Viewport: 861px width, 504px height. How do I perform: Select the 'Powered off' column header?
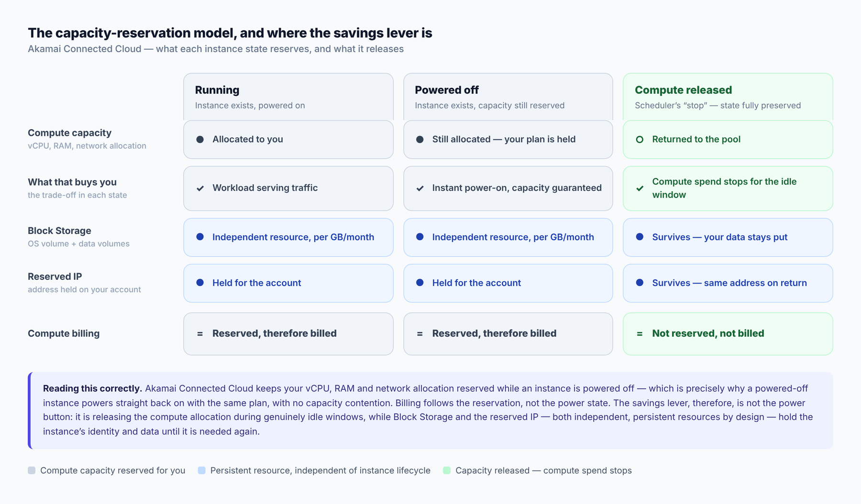[x=508, y=97]
